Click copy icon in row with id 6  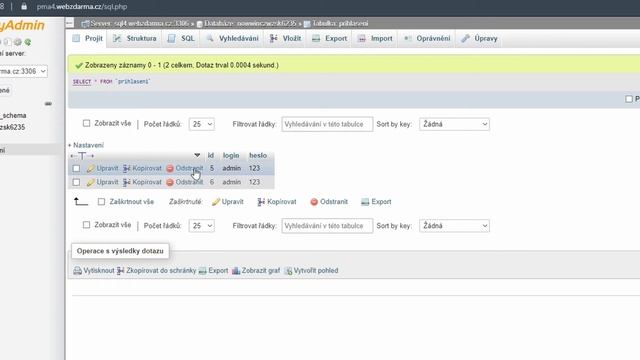127,182
